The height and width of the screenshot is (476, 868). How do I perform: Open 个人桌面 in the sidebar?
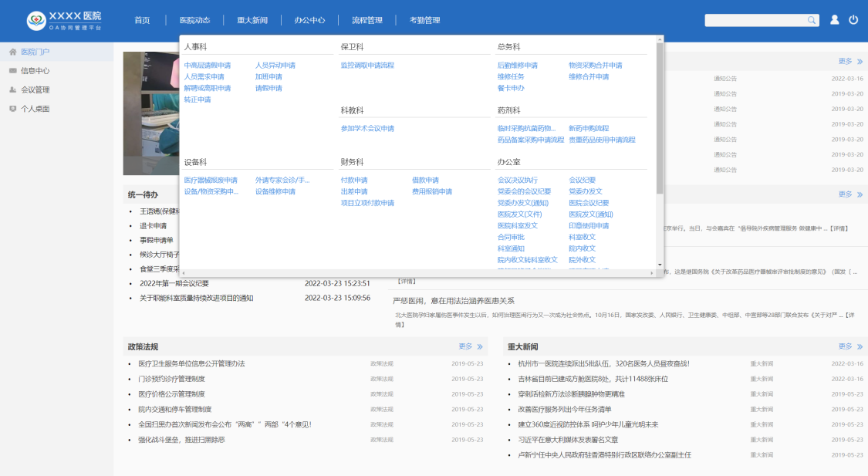[35, 109]
